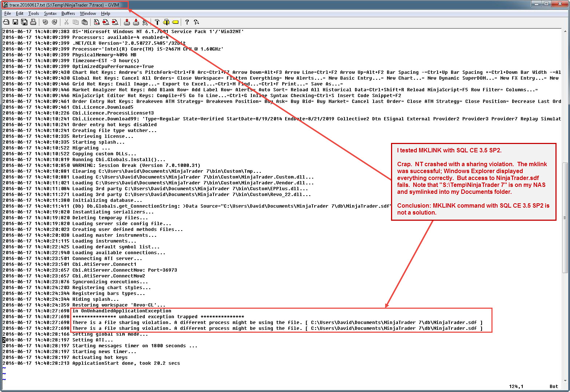Load a saved editing session
The width and height of the screenshot is (570, 392).
pyautogui.click(x=127, y=22)
